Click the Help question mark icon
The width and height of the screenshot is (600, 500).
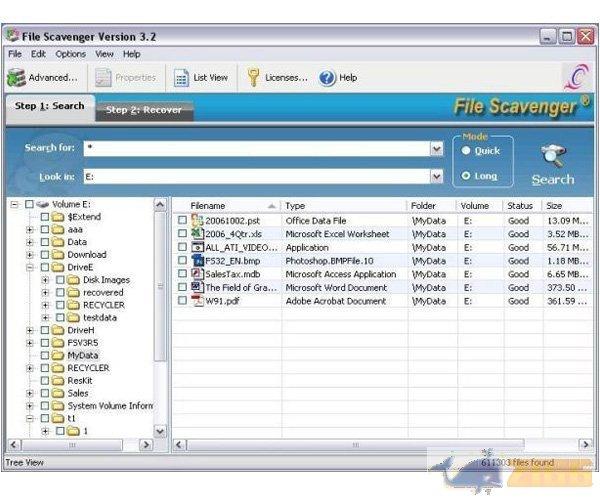tap(327, 77)
